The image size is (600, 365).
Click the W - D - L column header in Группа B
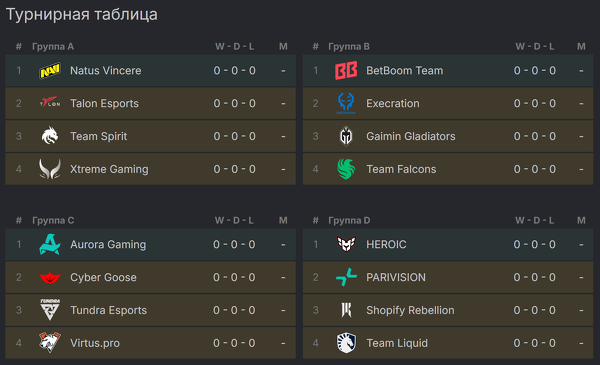pos(535,47)
